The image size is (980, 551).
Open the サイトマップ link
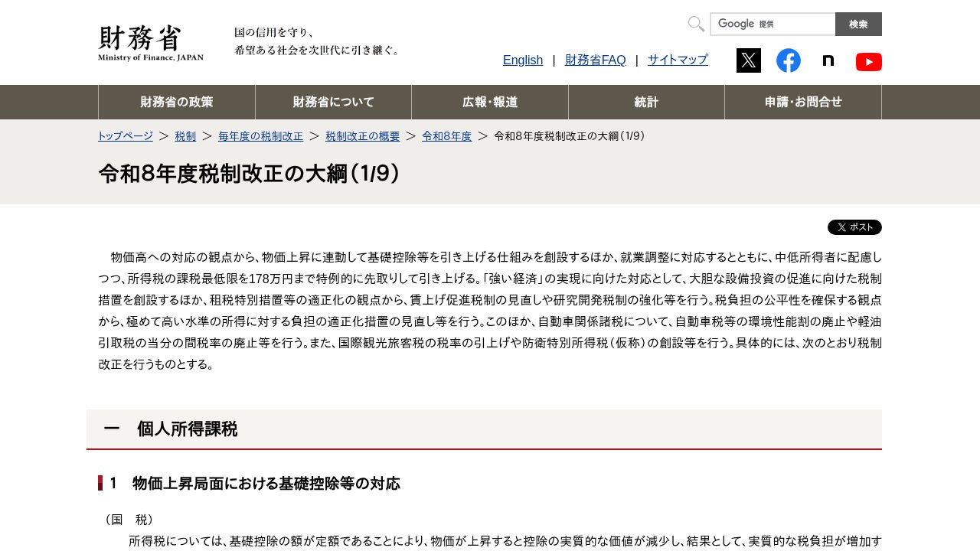tap(678, 60)
